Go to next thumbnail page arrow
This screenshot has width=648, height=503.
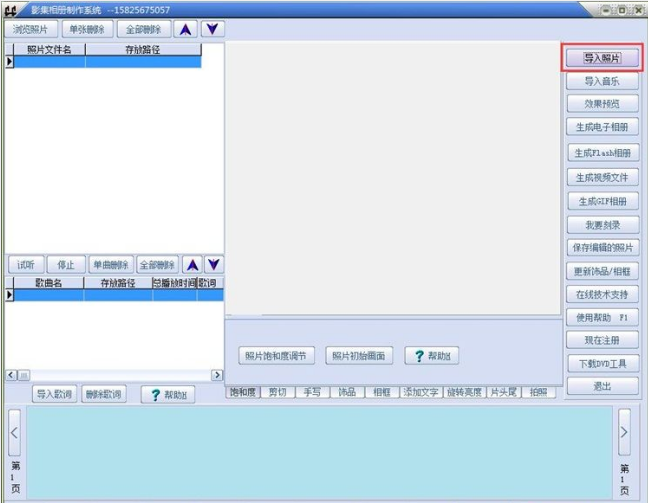(624, 432)
